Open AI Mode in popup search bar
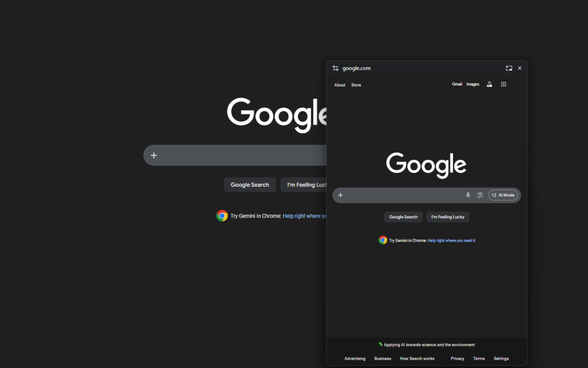 (x=503, y=195)
